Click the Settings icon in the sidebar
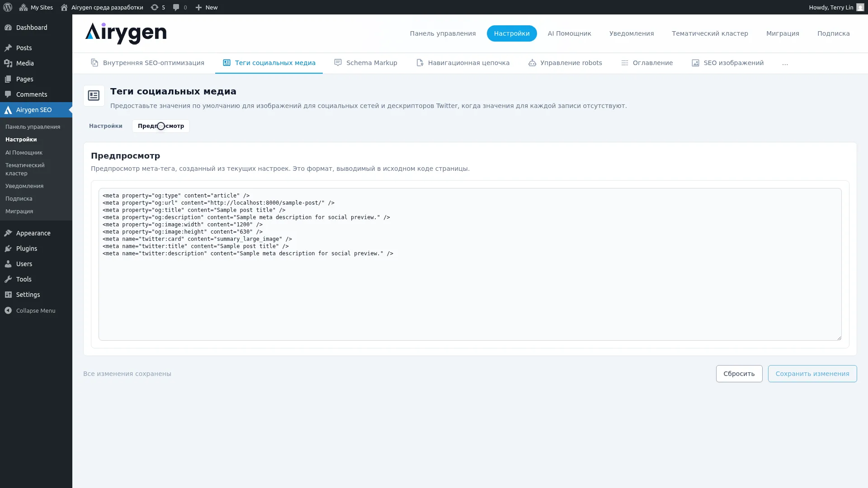This screenshot has width=868, height=488. (x=8, y=295)
